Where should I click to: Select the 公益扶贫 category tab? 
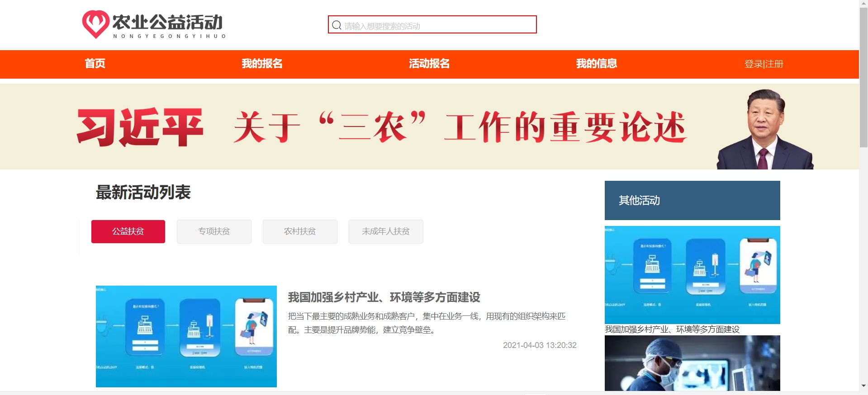coord(128,231)
